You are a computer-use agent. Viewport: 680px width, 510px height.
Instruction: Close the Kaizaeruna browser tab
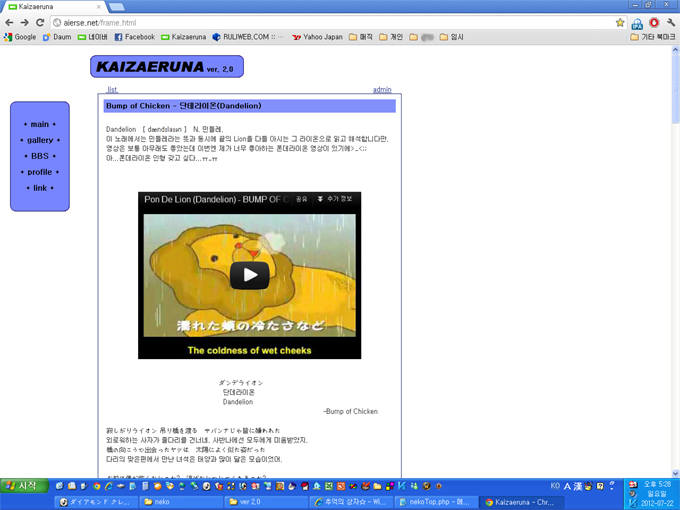(x=99, y=7)
